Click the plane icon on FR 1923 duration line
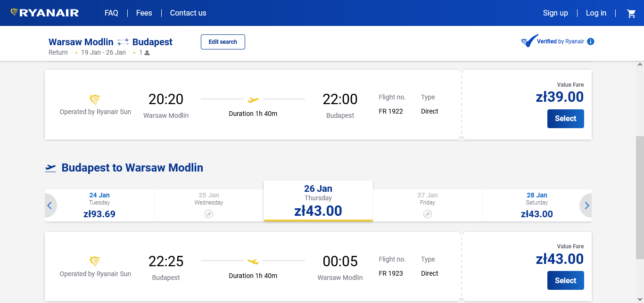The height and width of the screenshot is (303, 644). 253,261
